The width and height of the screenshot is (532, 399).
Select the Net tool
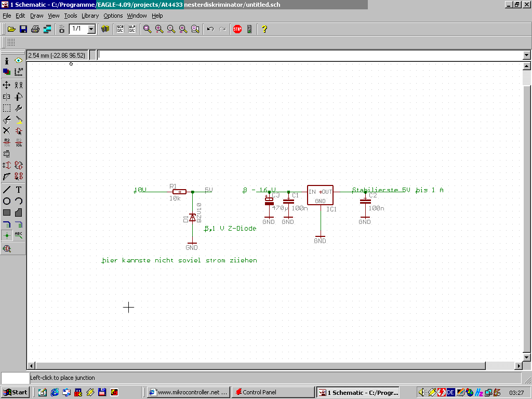click(19, 224)
